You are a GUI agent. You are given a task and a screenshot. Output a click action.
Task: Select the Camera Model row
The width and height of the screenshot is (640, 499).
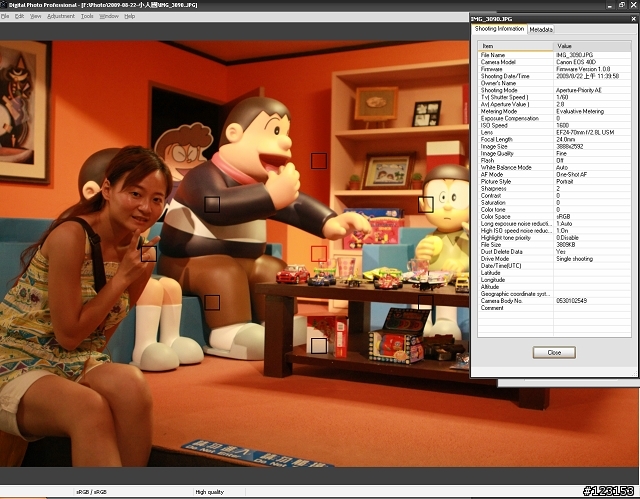(x=554, y=62)
